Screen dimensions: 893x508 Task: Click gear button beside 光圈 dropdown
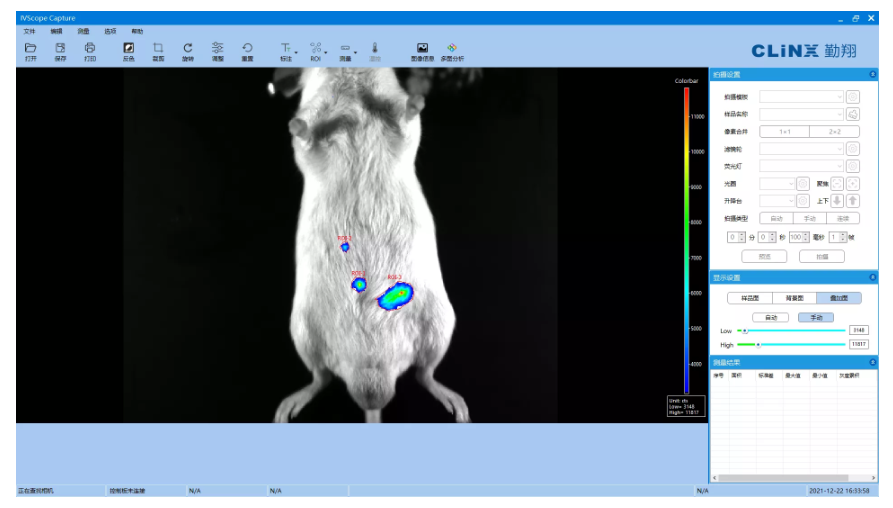point(802,183)
